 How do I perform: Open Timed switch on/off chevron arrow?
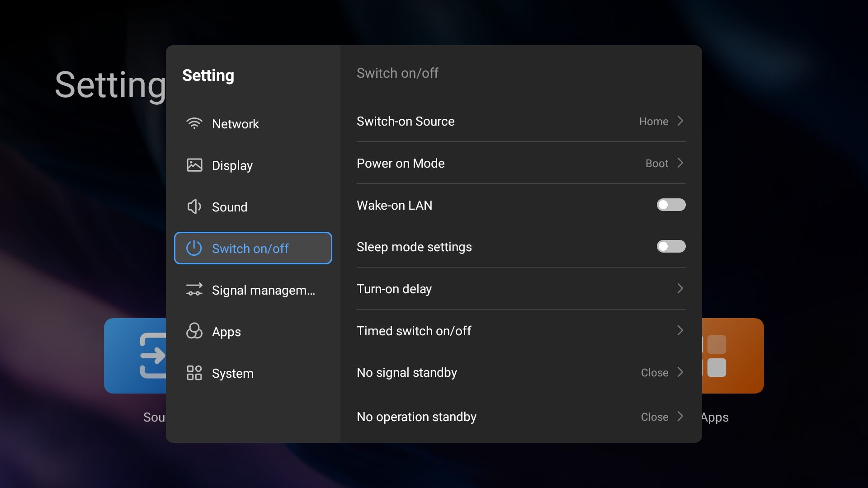[x=680, y=331]
